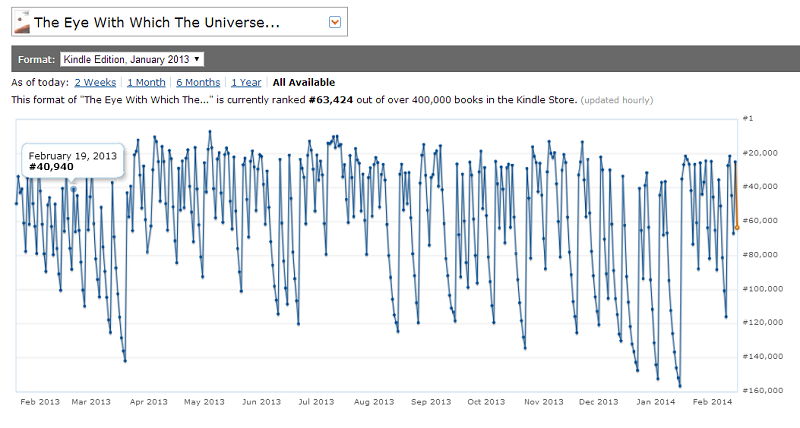Select the All Available range
Screen dimensions: 800x428
(x=304, y=82)
